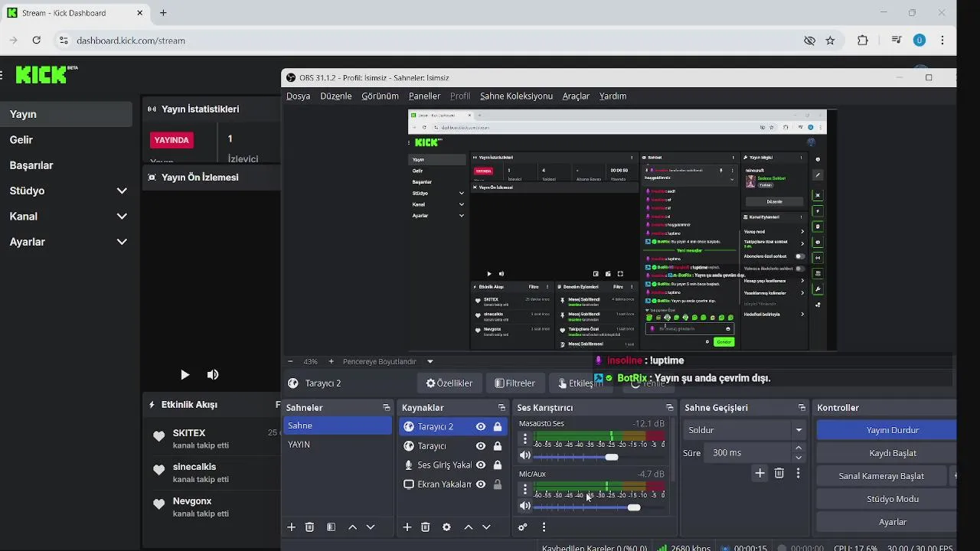Open Mic/Aux three-dot options
980x551 pixels.
[524, 489]
